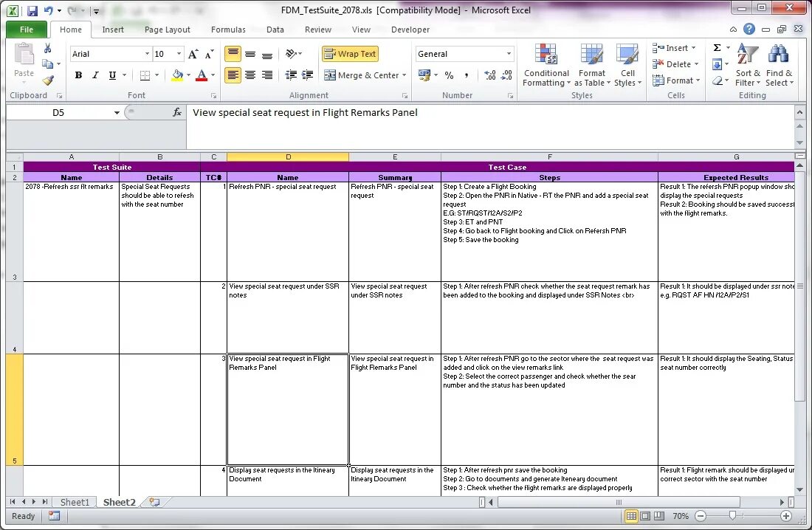Click the Insert Worksheet tab icon
812x530 pixels.
coord(154,501)
